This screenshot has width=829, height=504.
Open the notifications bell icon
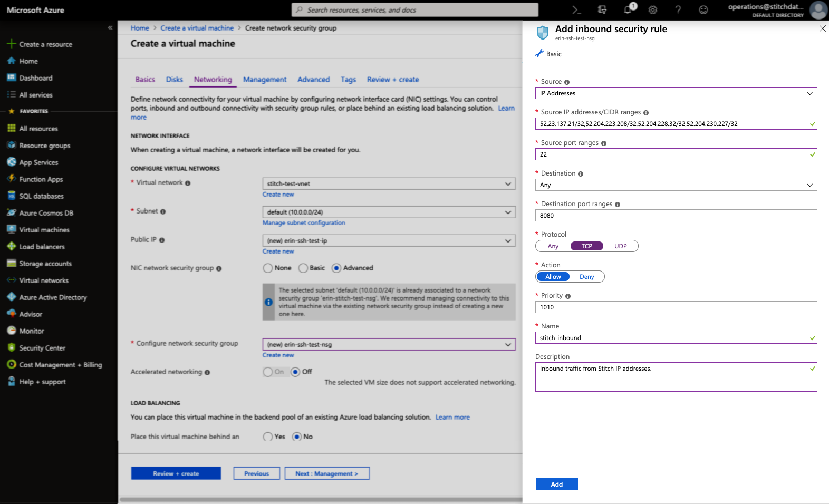(628, 10)
